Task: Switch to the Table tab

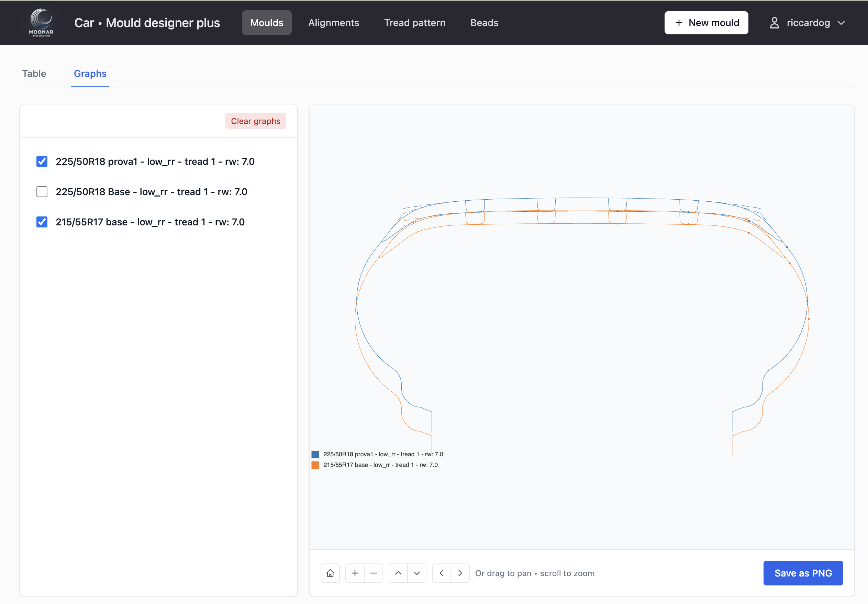Action: coord(34,73)
